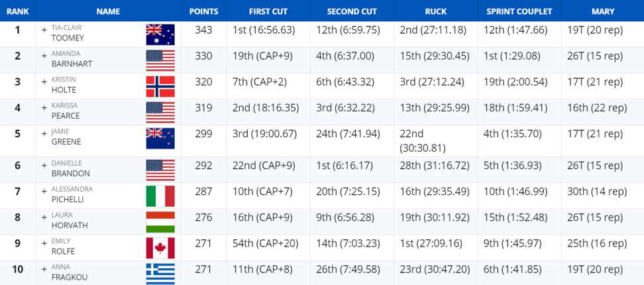Click Jamie Greene's New Zealand flag icon
The image size is (644, 285).
160,139
